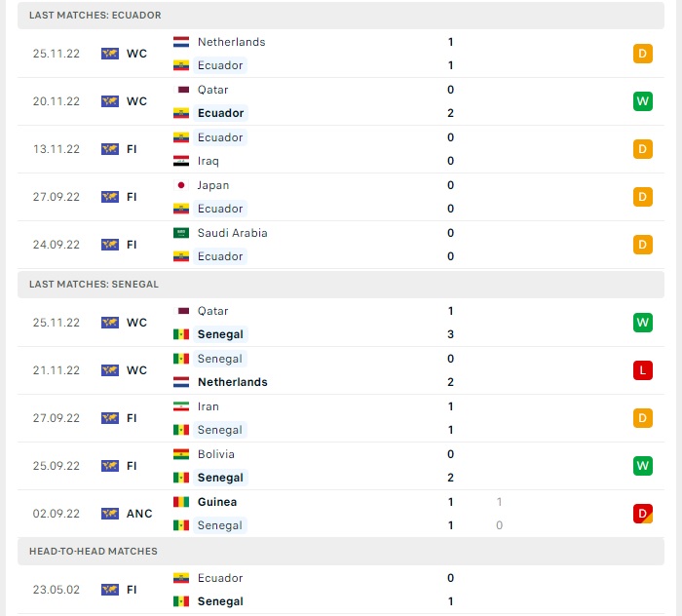682x616 pixels.
Task: Open the Saudi Arabia team link
Action: click(x=232, y=233)
